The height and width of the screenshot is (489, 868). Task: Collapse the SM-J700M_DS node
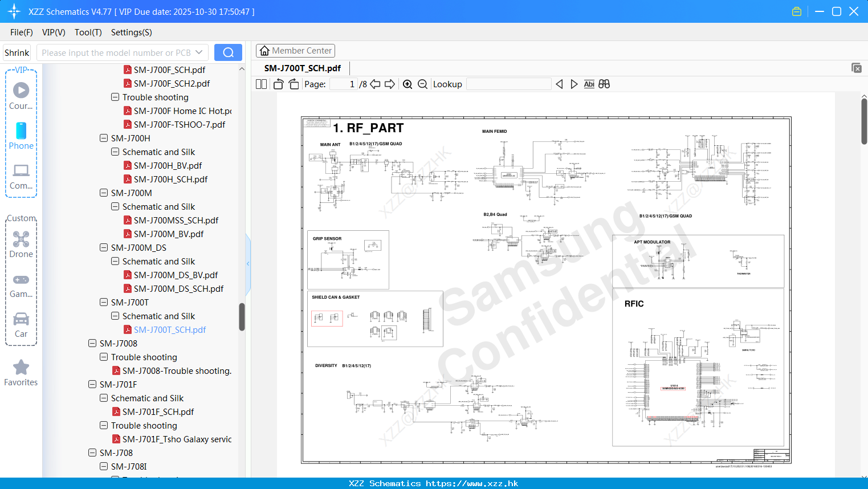(x=104, y=247)
